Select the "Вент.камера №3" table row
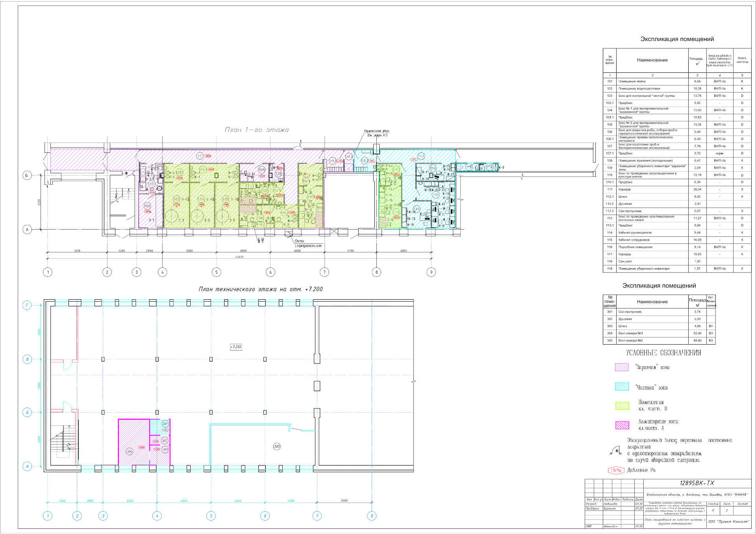 [659, 333]
